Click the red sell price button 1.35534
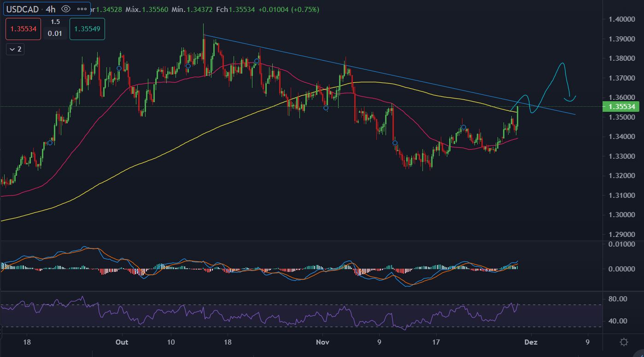Image resolution: width=644 pixels, height=357 pixels. [23, 29]
